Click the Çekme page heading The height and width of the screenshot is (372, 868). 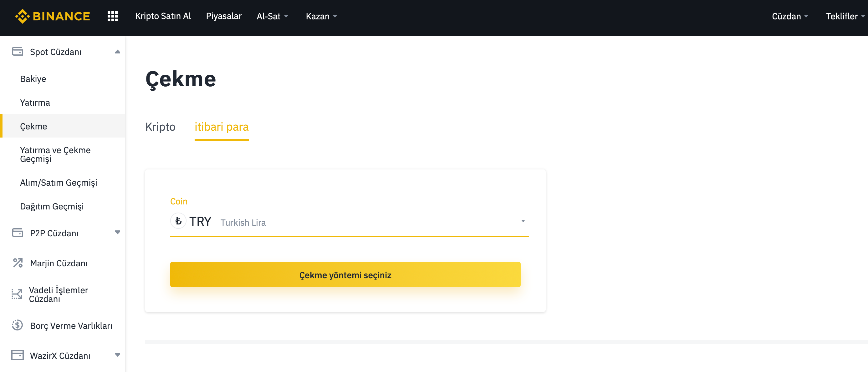coord(181,79)
